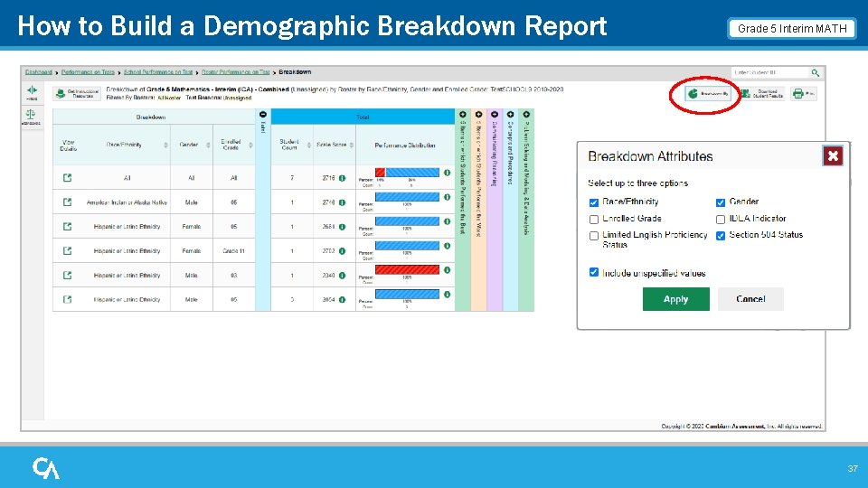Expand the Communicating Reasoning column
The height and width of the screenshot is (488, 868).
pos(495,115)
